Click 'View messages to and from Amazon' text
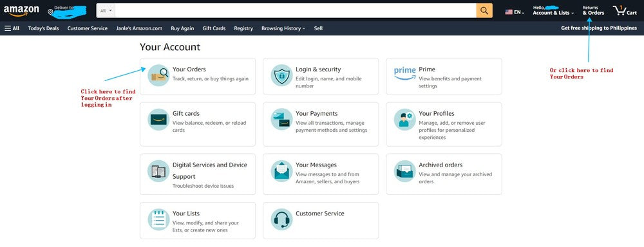644x247 pixels. click(327, 178)
